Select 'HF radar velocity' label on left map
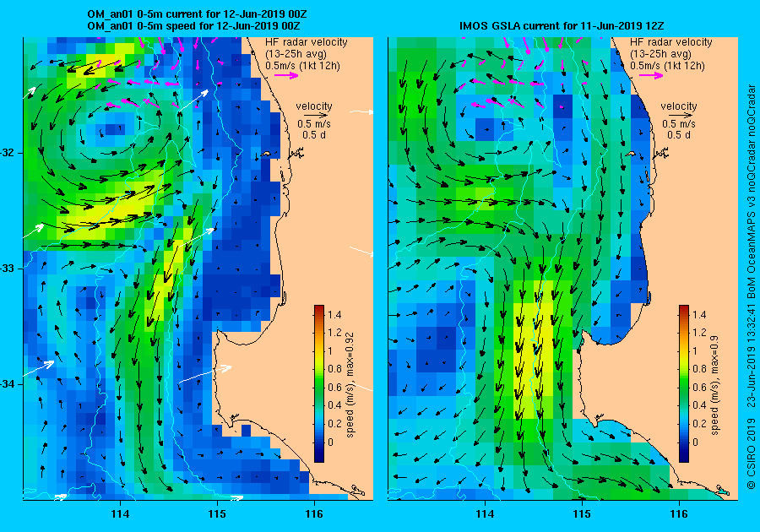 coord(307,42)
